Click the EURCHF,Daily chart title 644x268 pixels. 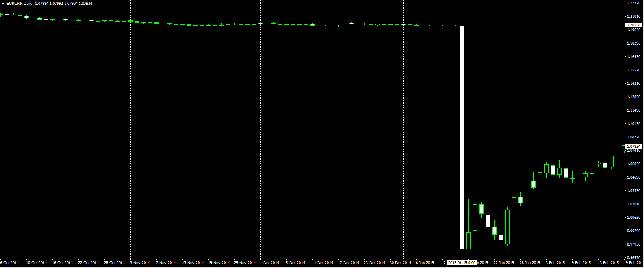point(19,4)
